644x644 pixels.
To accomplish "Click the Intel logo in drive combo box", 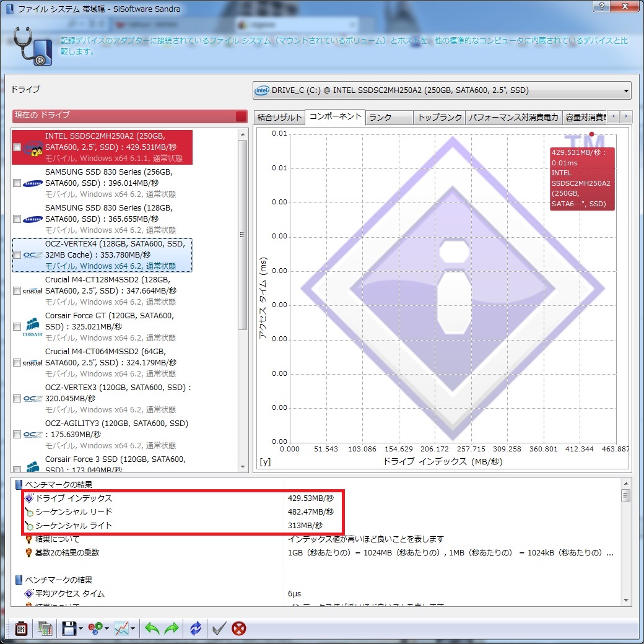I will point(261,90).
